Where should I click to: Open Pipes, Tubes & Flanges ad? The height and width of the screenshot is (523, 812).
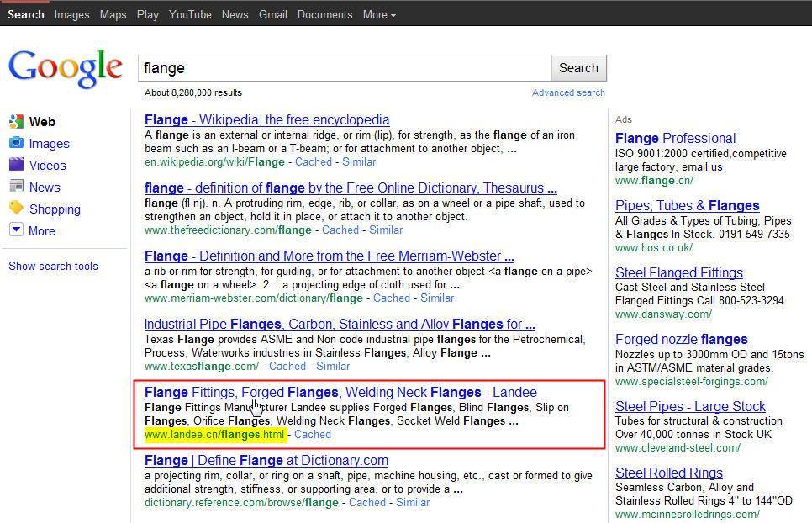[688, 205]
